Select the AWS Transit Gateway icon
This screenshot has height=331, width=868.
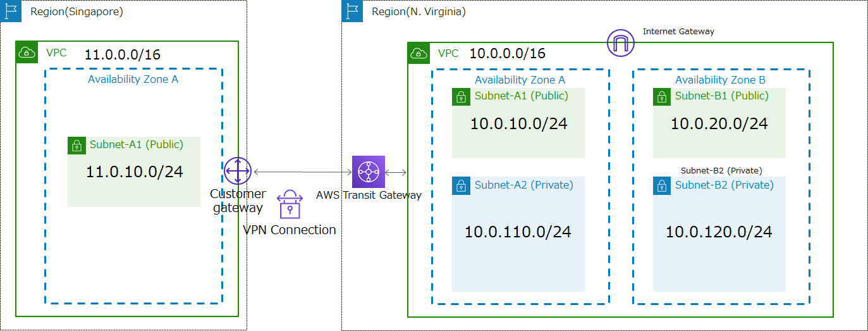(x=368, y=172)
